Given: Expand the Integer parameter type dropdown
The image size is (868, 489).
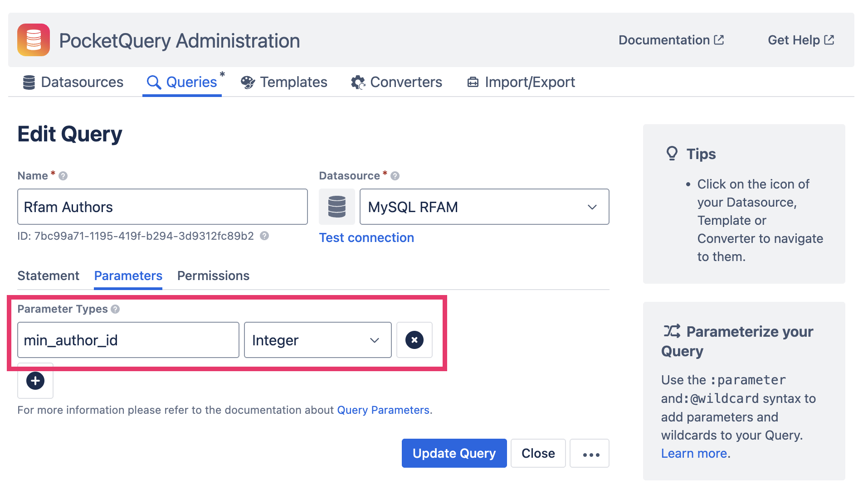Looking at the screenshot, I should point(317,340).
